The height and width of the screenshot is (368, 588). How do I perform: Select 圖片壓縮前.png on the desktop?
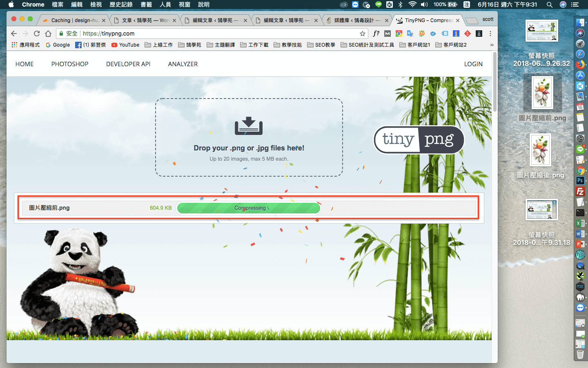coord(542,99)
